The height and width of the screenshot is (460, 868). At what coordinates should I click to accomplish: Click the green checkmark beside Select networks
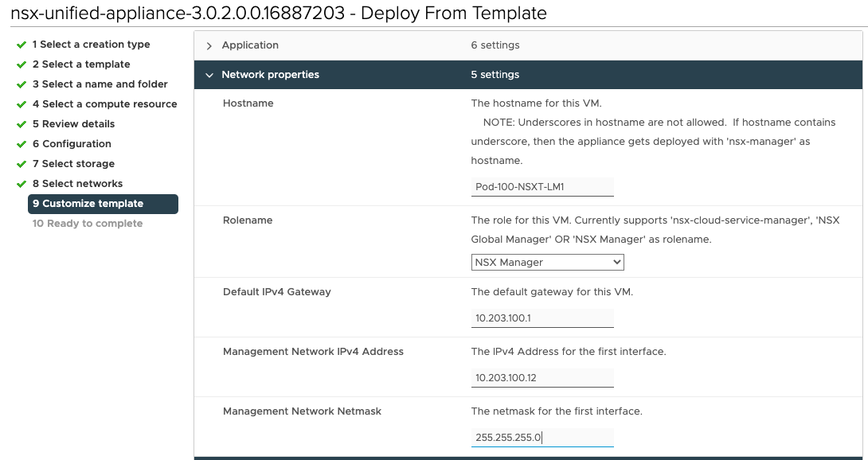pyautogui.click(x=22, y=184)
